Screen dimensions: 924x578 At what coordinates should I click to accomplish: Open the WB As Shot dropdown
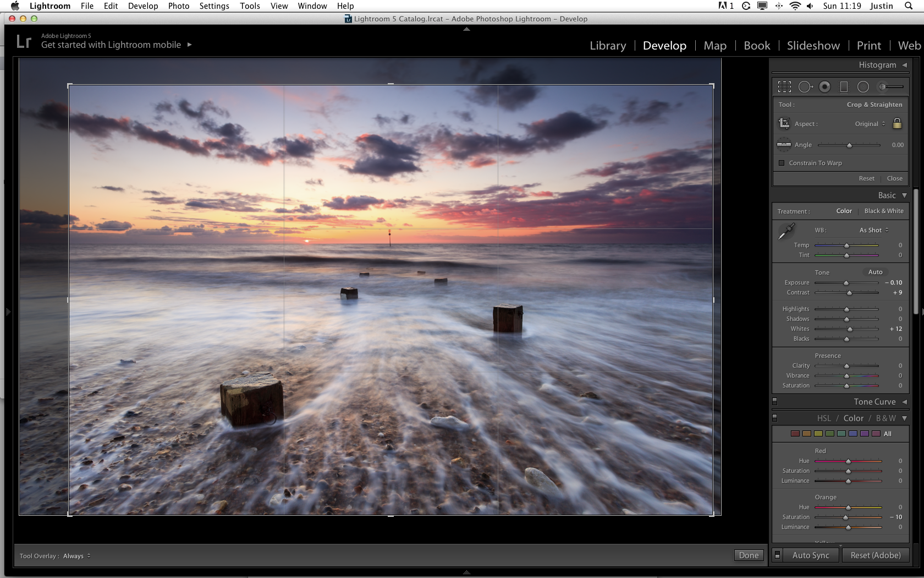pyautogui.click(x=873, y=230)
